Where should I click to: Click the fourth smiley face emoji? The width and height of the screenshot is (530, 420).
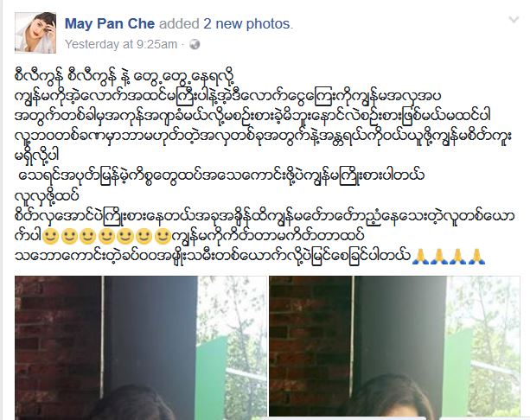pos(107,236)
